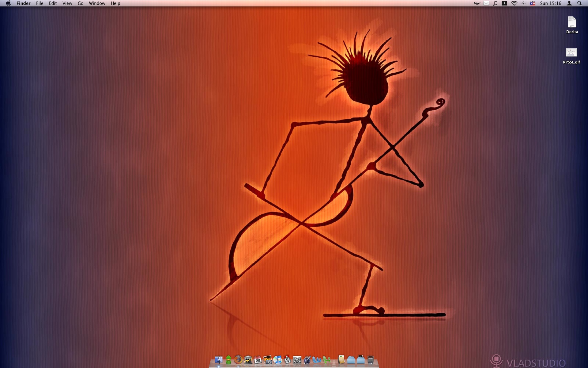Open System Preferences gear in Dock
Screen dimensions: 588x368
point(297,360)
